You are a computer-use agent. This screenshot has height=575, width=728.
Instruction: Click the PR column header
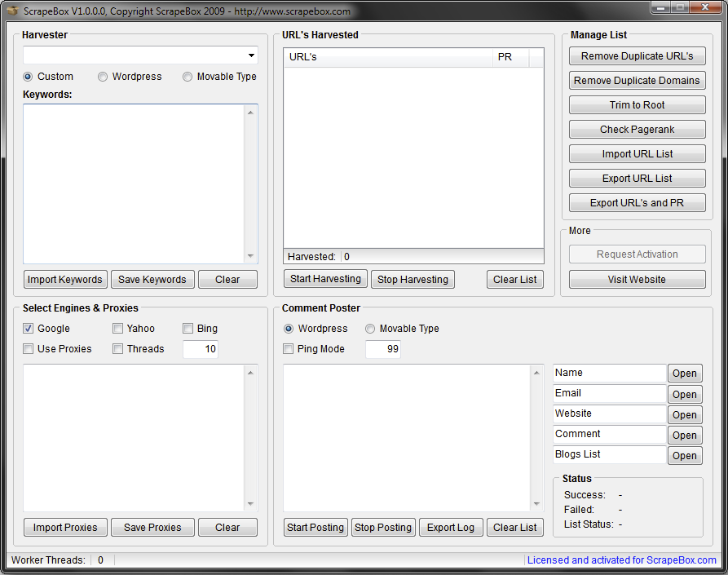click(x=510, y=57)
